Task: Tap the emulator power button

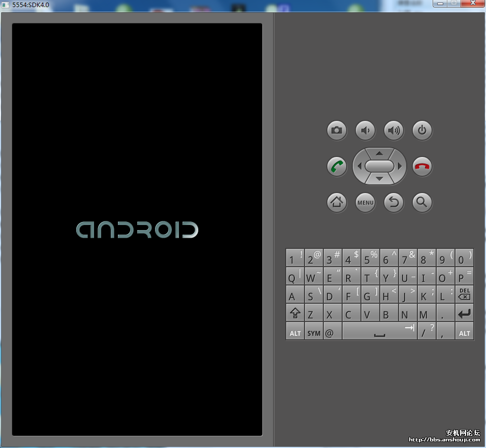Action: pos(422,131)
